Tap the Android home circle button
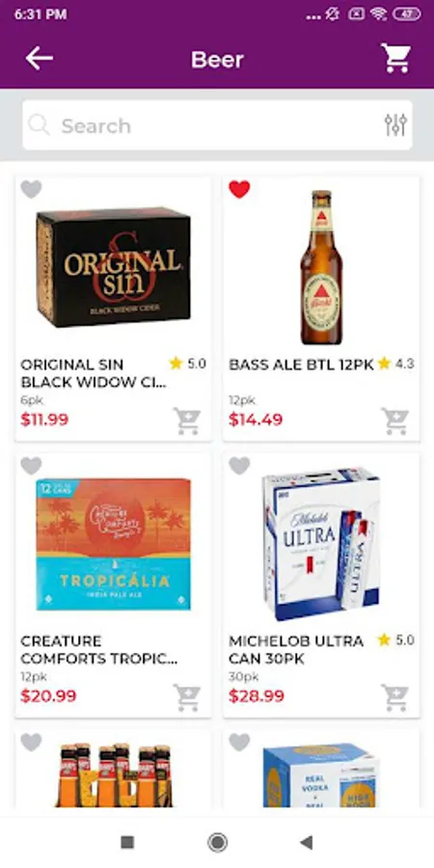Screen dimensions: 434x868 click(x=218, y=843)
